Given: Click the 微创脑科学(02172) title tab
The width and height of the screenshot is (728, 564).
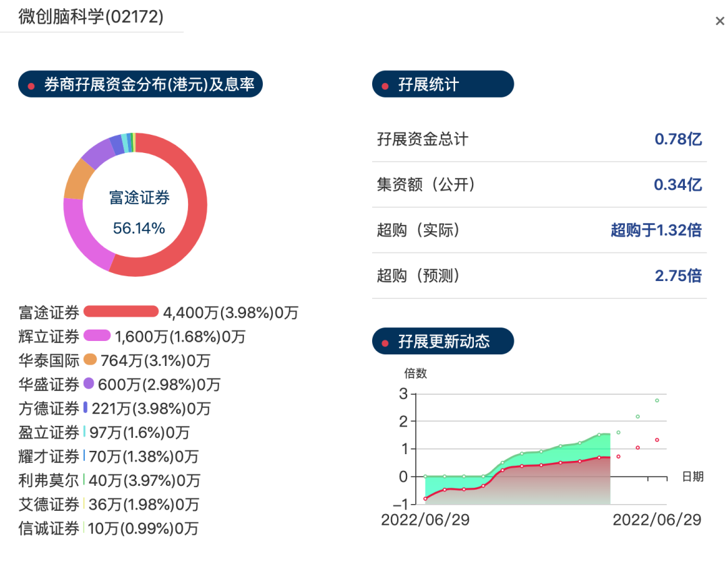Looking at the screenshot, I should pos(91,17).
